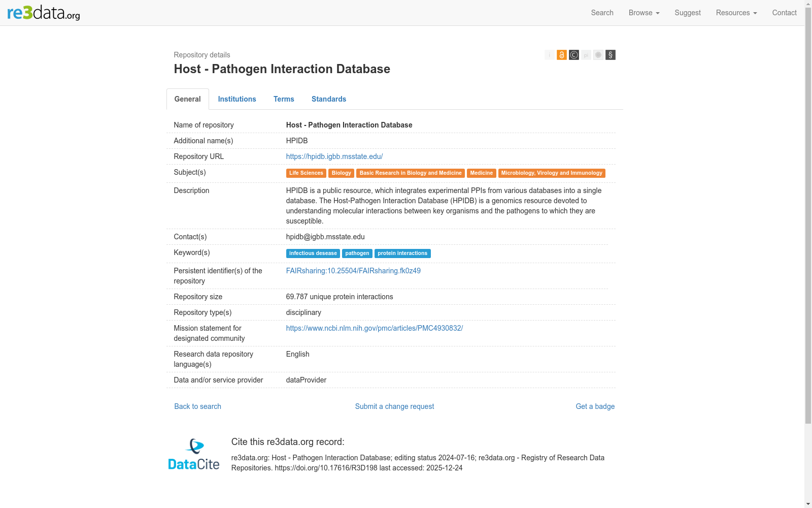
Task: Click the dark copyright license icon
Action: click(x=574, y=55)
